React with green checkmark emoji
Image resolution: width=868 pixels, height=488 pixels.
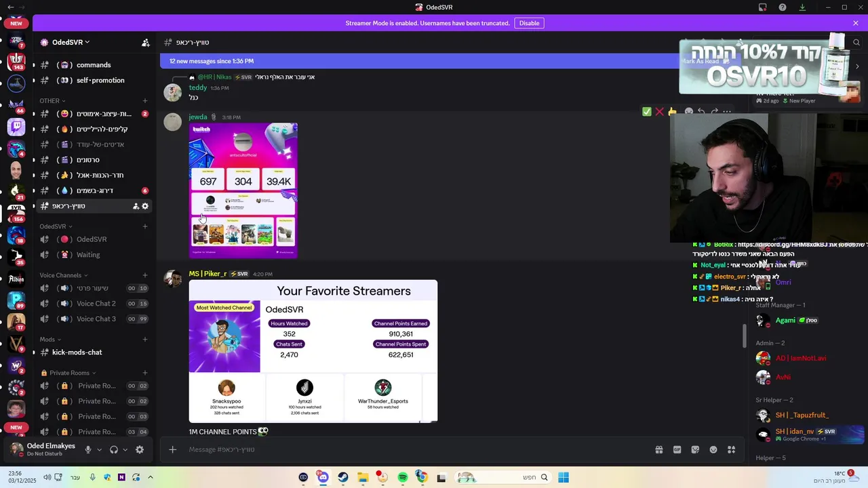(647, 111)
